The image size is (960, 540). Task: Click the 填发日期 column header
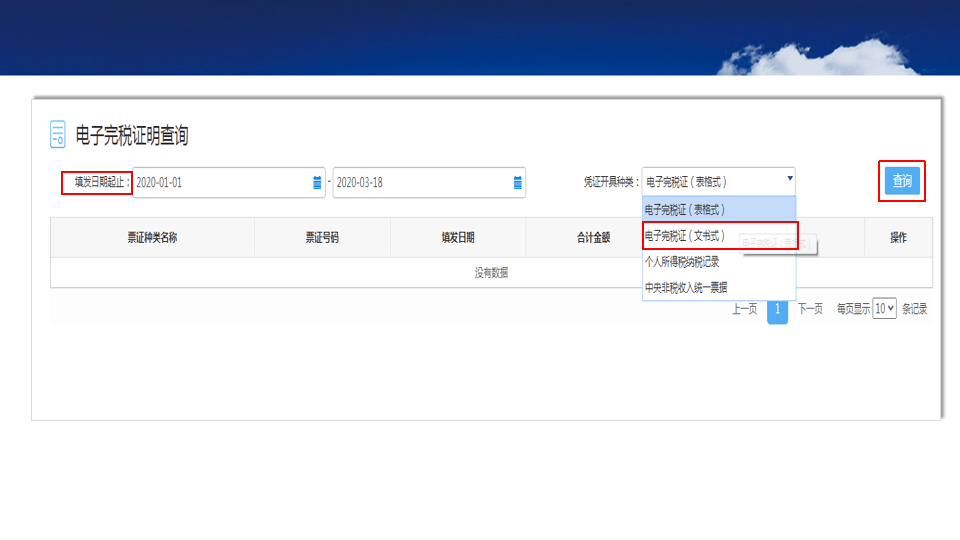coord(458,238)
